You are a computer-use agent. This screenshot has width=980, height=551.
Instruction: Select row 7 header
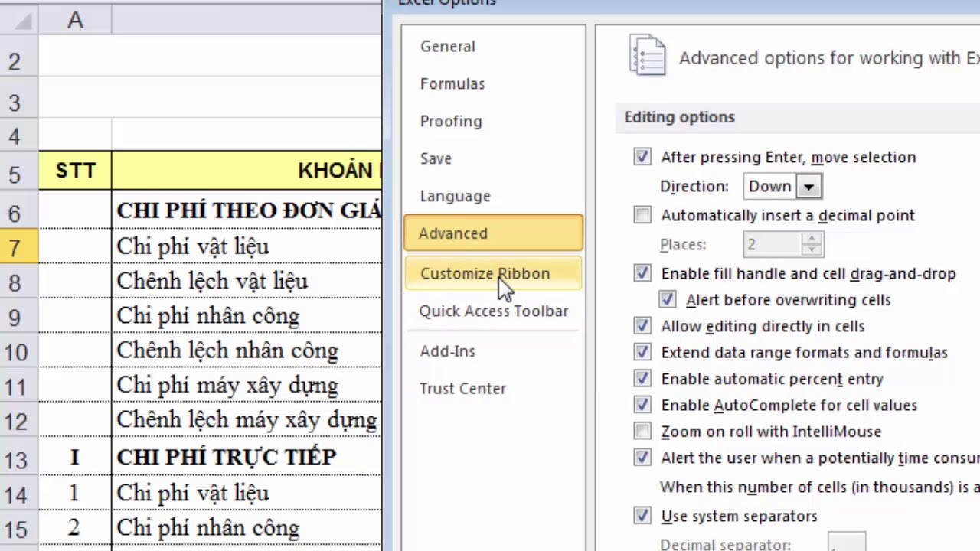point(19,247)
